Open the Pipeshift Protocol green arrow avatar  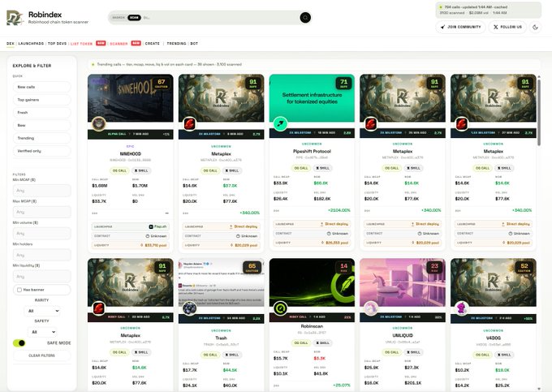[x=280, y=124]
